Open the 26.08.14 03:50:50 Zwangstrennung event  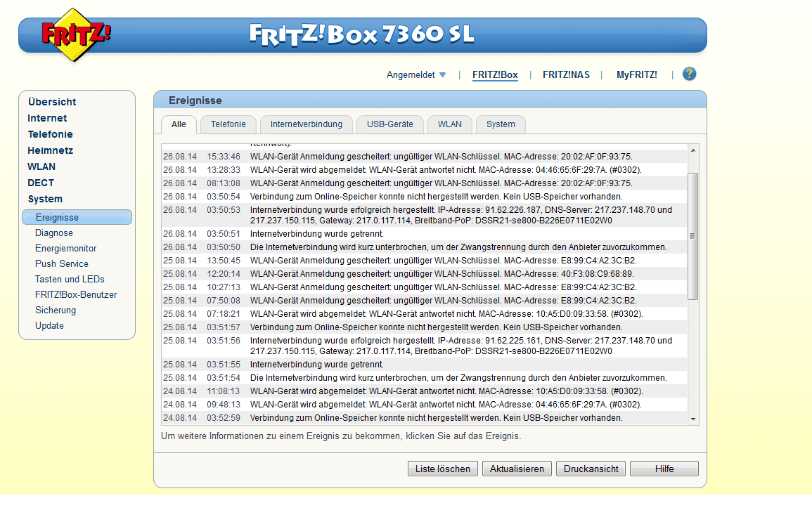(424, 247)
